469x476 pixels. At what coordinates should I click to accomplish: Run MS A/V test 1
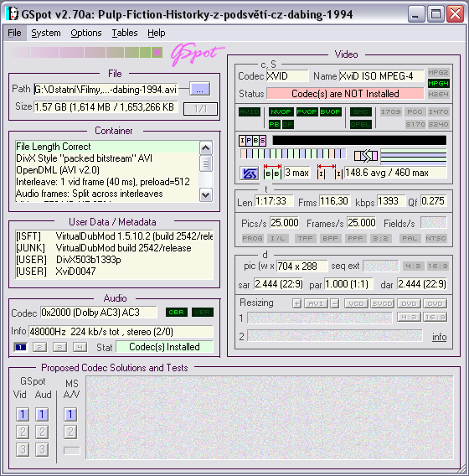tap(70, 414)
